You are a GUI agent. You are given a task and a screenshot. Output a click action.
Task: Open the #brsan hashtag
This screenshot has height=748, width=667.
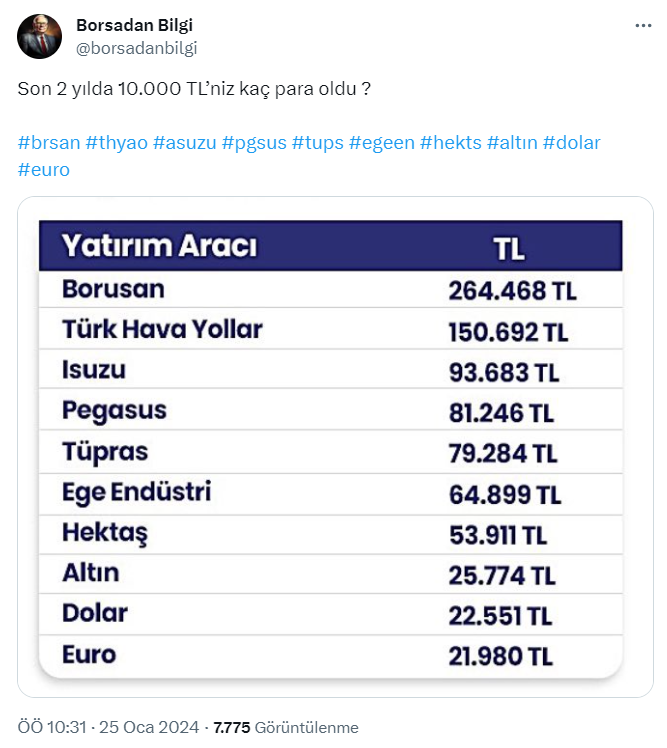click(x=48, y=143)
